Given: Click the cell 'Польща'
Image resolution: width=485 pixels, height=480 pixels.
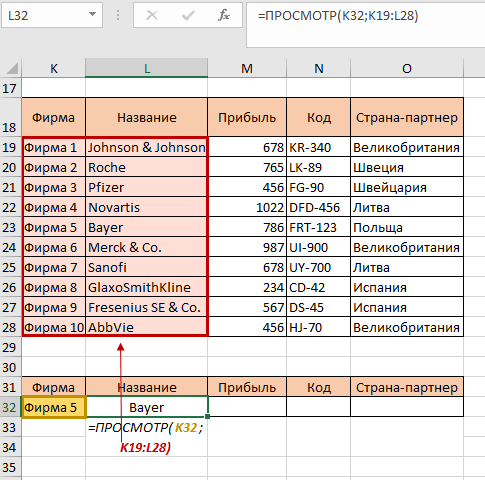Looking at the screenshot, I should 407,227.
